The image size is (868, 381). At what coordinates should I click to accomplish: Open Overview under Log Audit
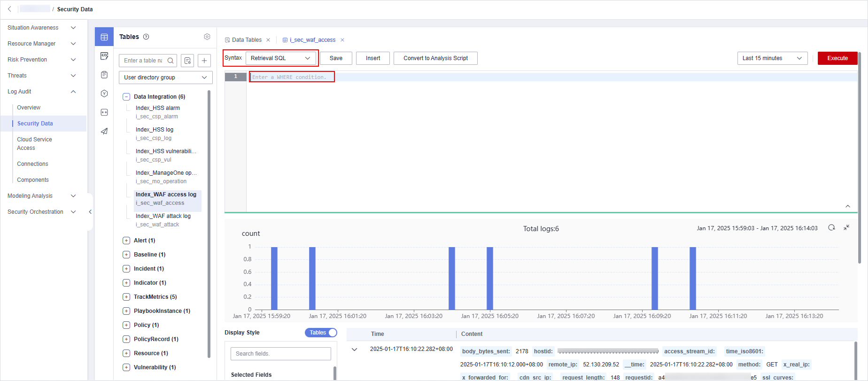tap(29, 108)
